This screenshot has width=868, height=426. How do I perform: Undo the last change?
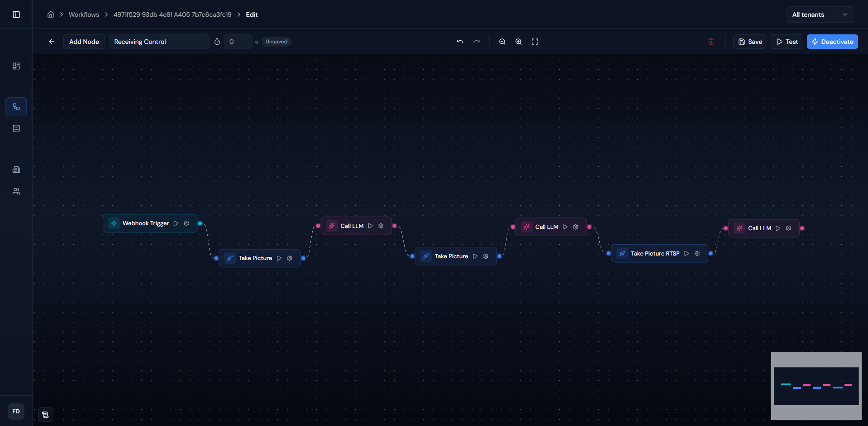tap(460, 42)
